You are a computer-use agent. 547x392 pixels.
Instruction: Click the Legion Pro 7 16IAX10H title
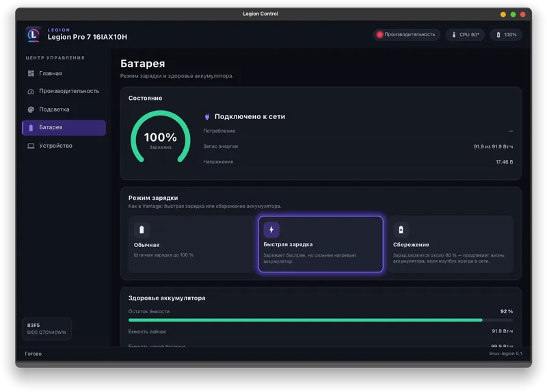88,37
